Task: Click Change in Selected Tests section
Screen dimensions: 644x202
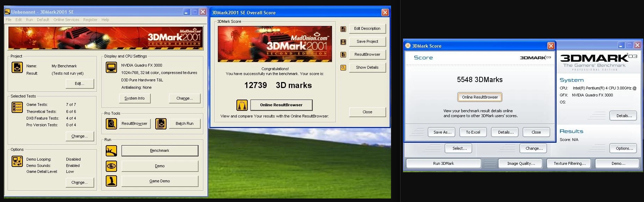Action: pyautogui.click(x=80, y=136)
